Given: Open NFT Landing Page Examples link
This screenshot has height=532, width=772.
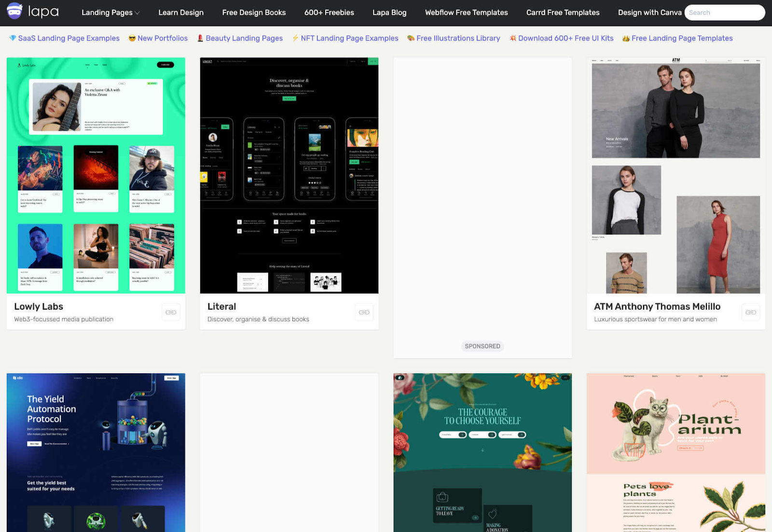Looking at the screenshot, I should click(x=349, y=38).
